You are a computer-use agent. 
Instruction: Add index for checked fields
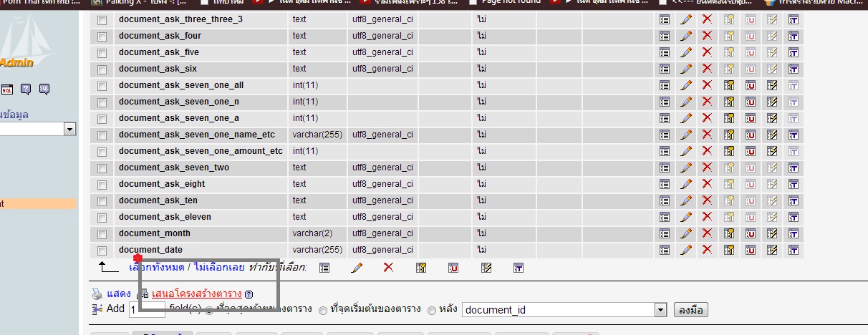pos(486,267)
